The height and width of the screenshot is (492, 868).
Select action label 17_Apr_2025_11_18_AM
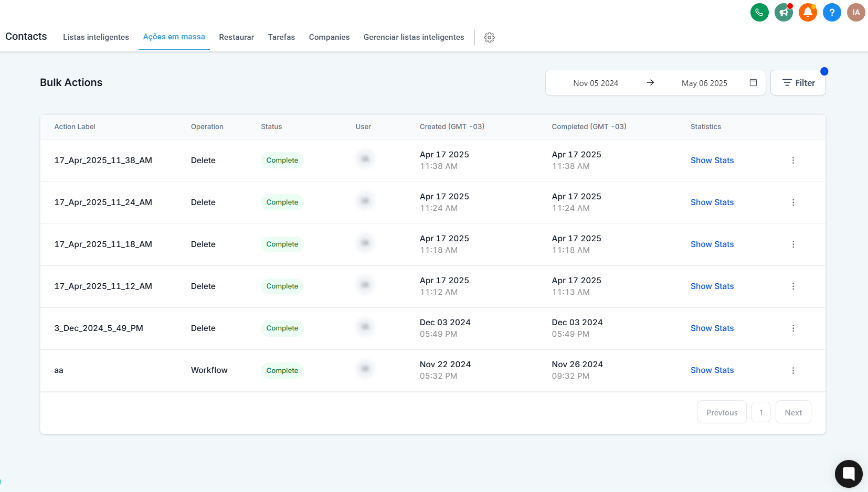103,244
